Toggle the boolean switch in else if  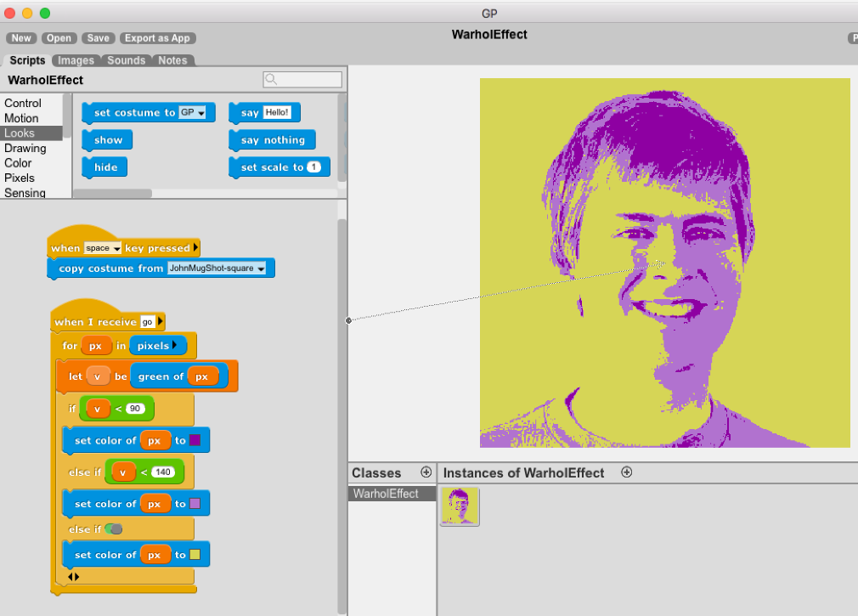click(114, 529)
